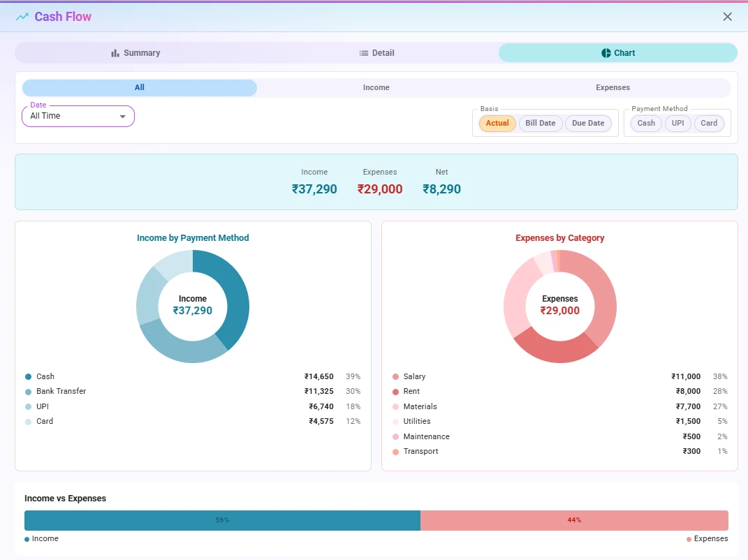Click the 44% expenses bar segment
The width and height of the screenshot is (748, 560).
click(x=574, y=520)
